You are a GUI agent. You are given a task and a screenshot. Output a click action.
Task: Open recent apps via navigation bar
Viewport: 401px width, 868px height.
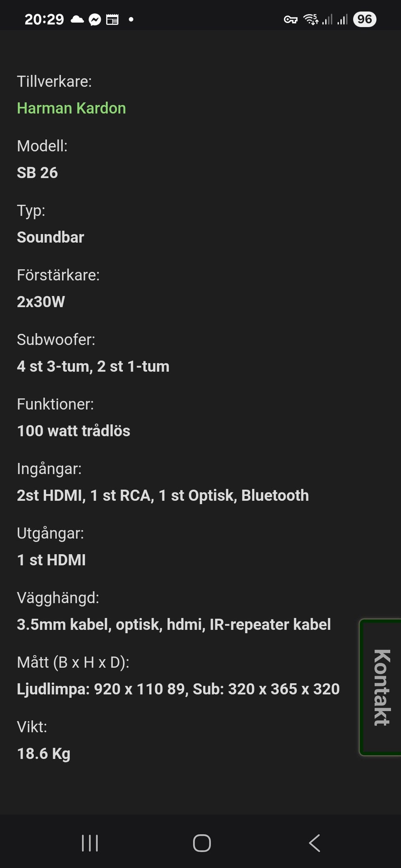click(x=90, y=843)
